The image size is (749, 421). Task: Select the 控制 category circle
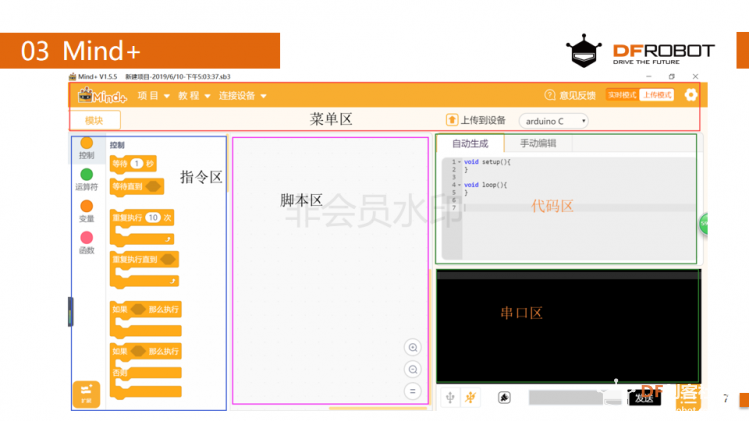[x=86, y=143]
